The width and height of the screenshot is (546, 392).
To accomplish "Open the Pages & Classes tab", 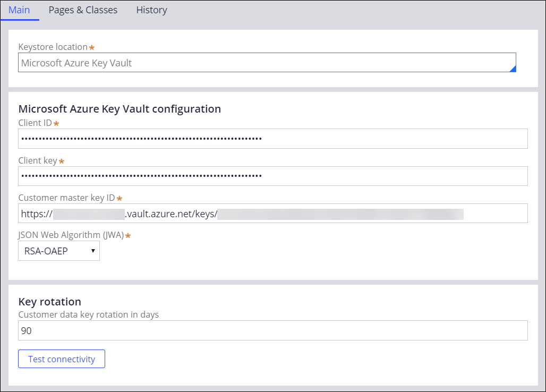I will click(83, 10).
